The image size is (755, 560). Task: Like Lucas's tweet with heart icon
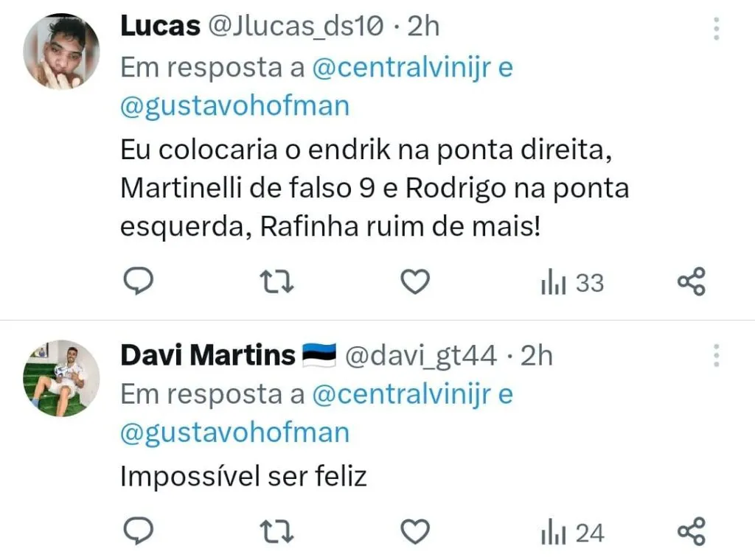415,282
